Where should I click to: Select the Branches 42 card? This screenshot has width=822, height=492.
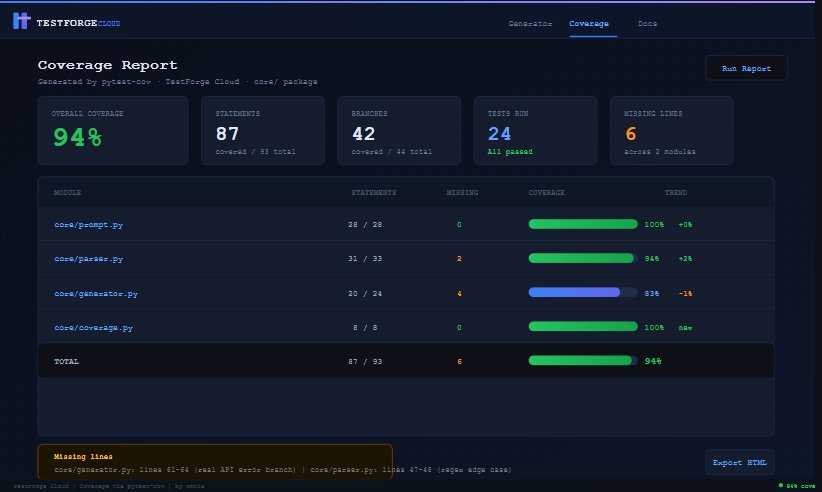click(399, 130)
